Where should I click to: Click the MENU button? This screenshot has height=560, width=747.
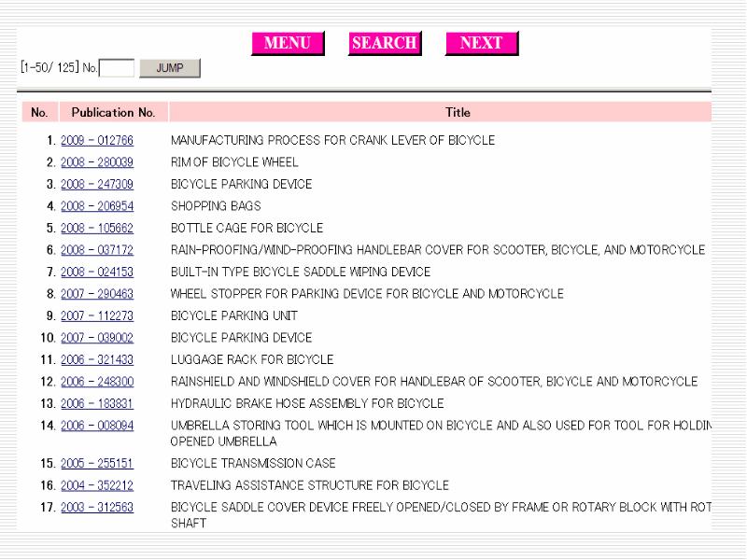(x=288, y=44)
